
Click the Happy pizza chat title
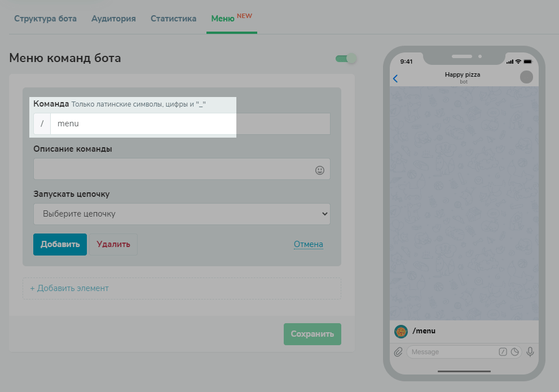(x=463, y=74)
